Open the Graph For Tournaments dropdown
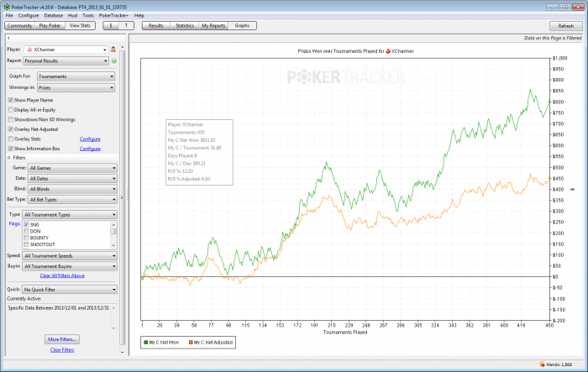This screenshot has height=372, width=588. click(76, 76)
